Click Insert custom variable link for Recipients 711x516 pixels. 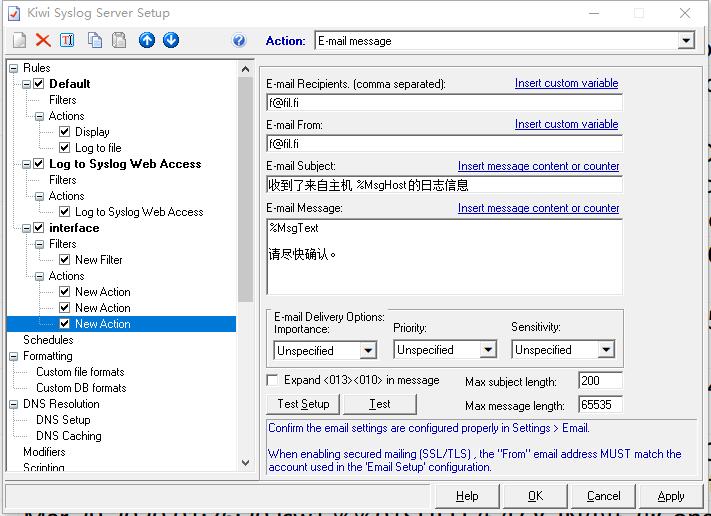pyautogui.click(x=566, y=83)
